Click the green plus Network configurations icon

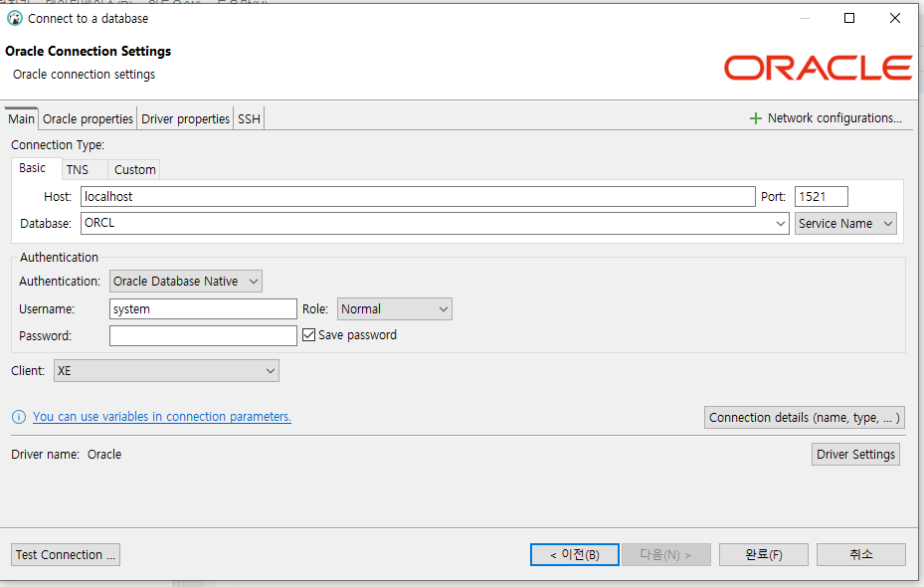point(756,118)
